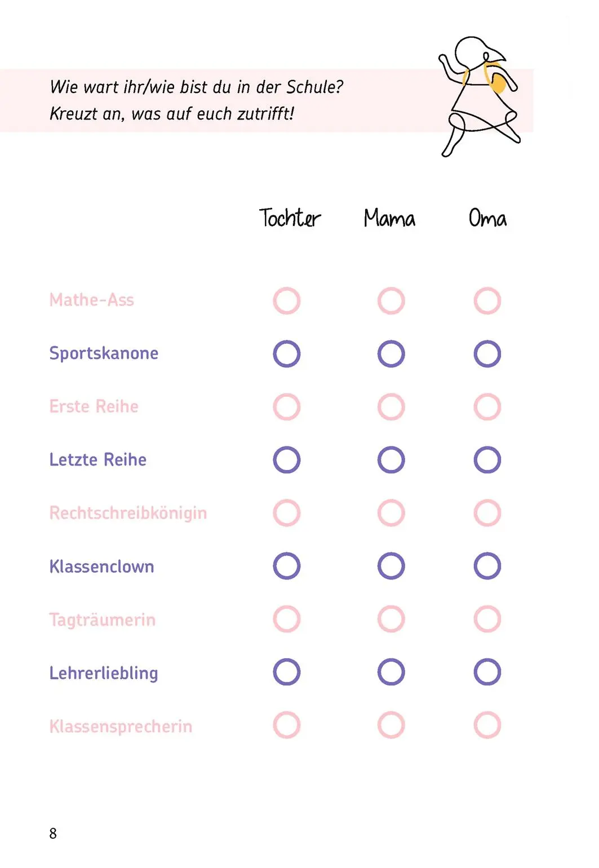This screenshot has height=868, width=599.
Task: Click the Oma column heading
Action: 488,218
